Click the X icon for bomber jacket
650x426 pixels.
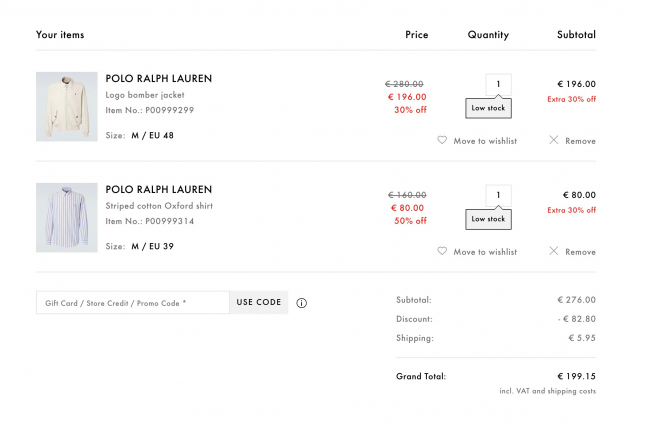tap(553, 140)
